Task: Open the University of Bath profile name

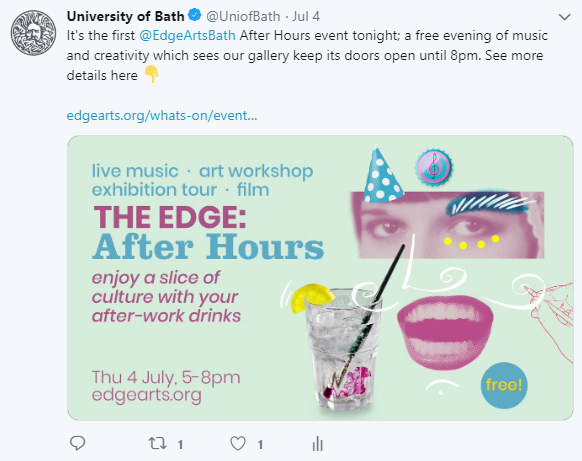Action: point(125,16)
